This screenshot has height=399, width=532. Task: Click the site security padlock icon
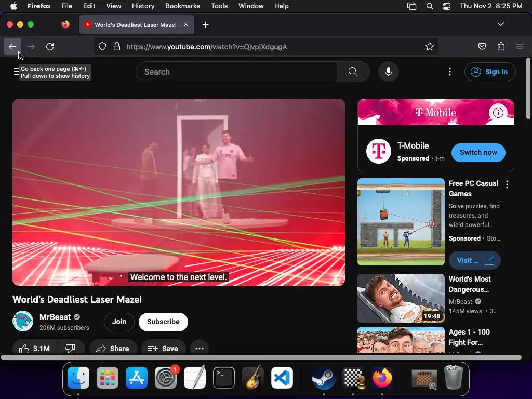pos(117,46)
